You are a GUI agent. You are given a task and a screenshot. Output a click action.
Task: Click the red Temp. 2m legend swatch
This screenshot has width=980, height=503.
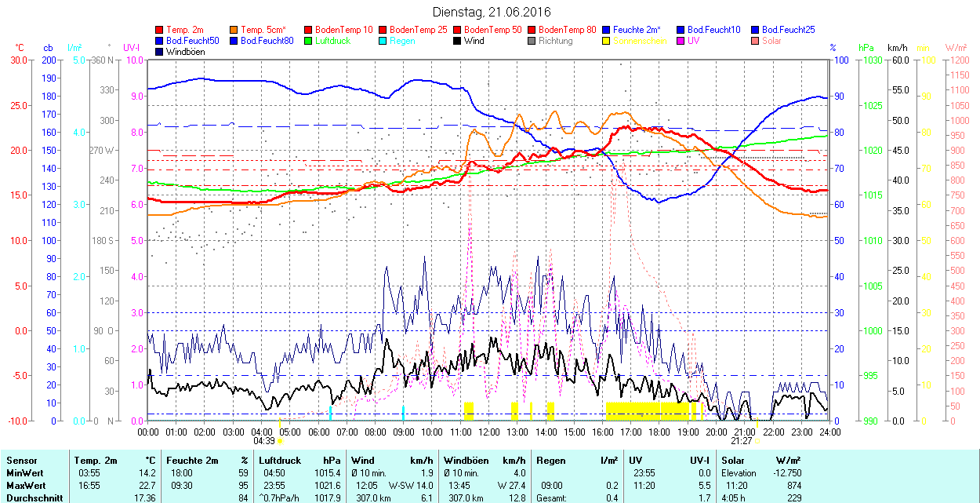tap(160, 30)
